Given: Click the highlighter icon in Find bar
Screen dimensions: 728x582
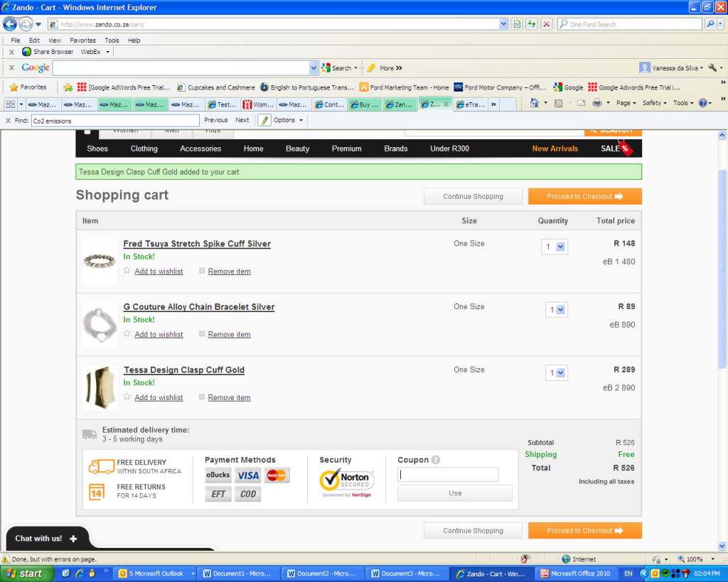Looking at the screenshot, I should 264,120.
